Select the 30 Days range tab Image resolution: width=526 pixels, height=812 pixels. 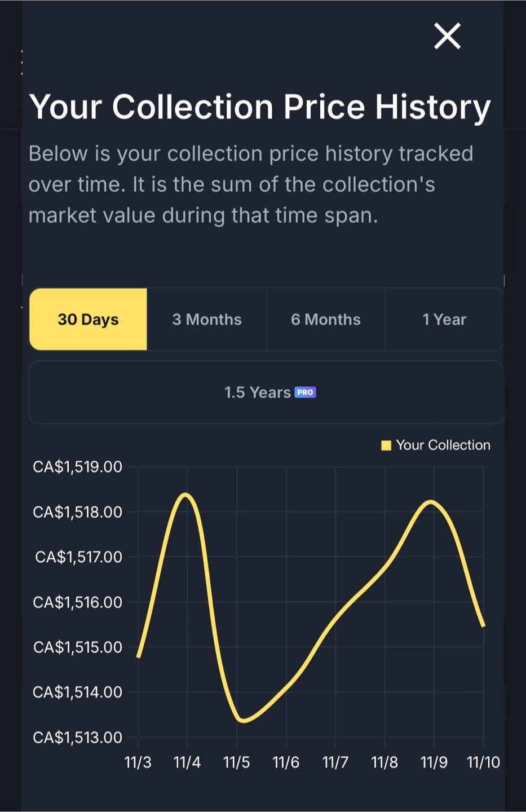click(x=88, y=319)
